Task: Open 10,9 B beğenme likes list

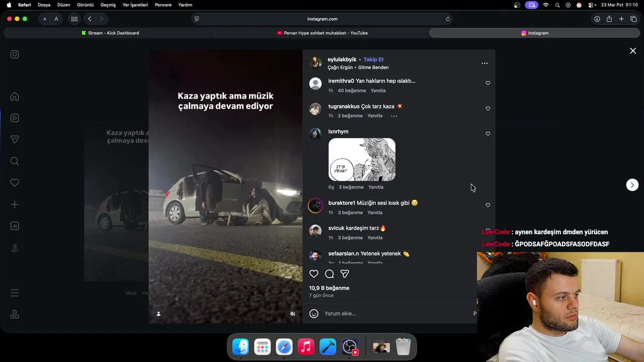Action: (x=329, y=288)
